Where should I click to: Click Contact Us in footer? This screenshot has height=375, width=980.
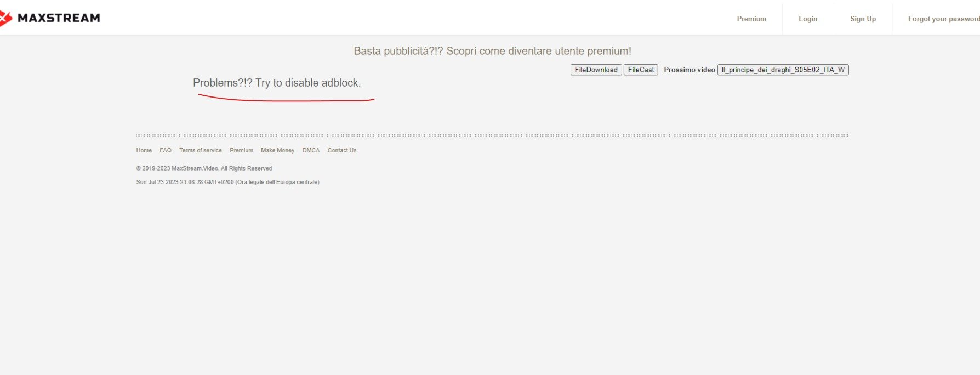point(341,150)
